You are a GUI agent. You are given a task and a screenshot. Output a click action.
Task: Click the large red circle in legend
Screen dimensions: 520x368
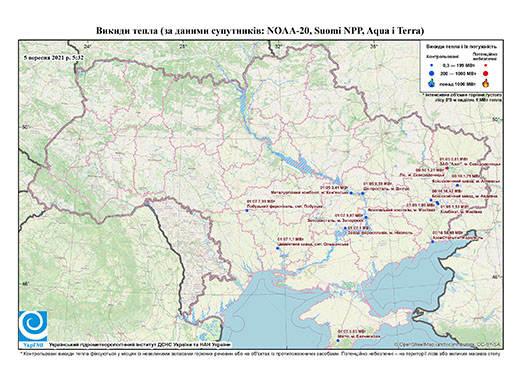tap(486, 73)
